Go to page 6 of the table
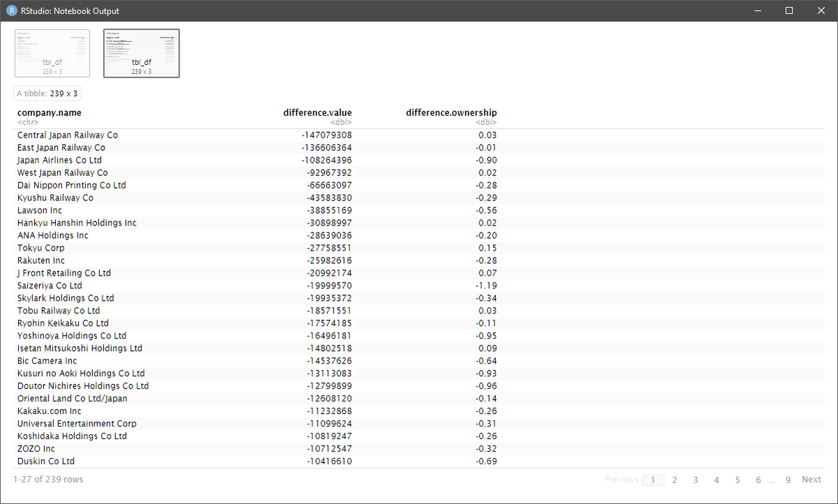 pyautogui.click(x=758, y=480)
